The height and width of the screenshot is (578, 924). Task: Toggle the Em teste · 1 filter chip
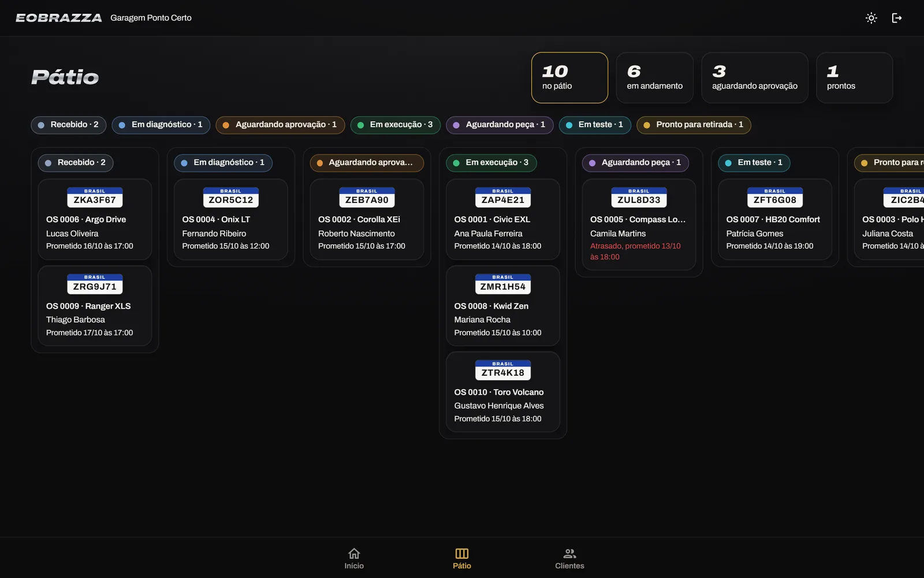click(595, 125)
